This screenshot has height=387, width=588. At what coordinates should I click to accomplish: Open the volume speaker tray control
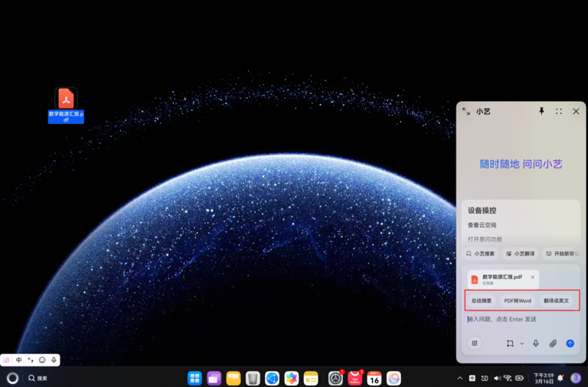click(x=497, y=379)
